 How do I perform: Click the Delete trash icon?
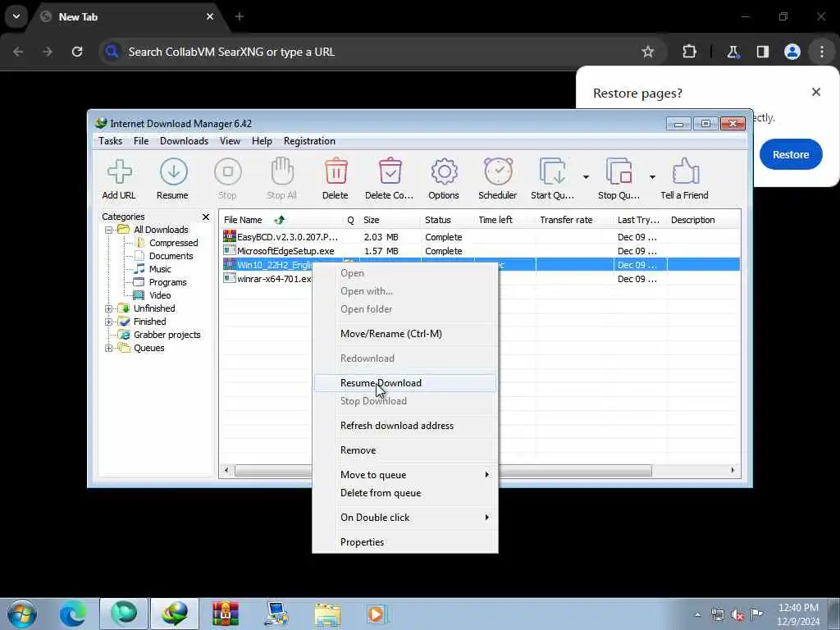click(x=336, y=171)
